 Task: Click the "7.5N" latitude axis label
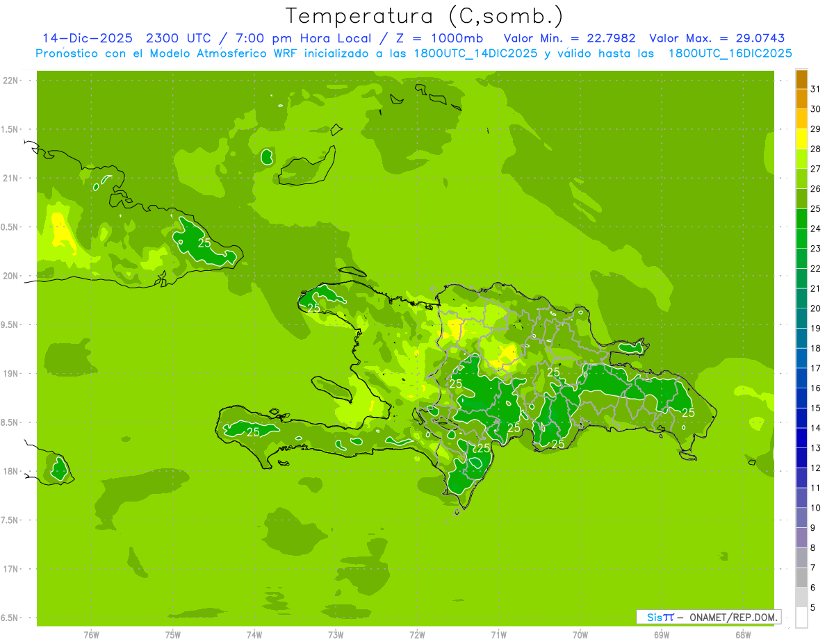pos(10,520)
